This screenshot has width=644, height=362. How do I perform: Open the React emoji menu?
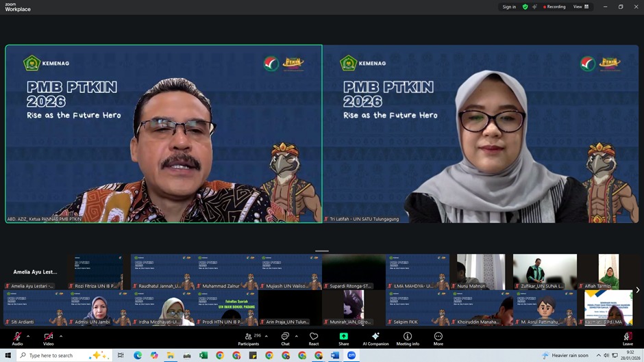(x=314, y=337)
